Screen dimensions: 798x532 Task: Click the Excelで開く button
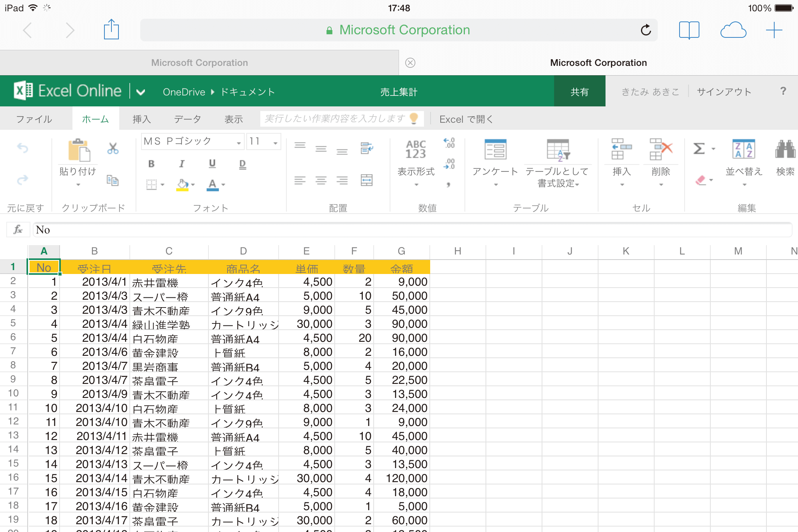click(467, 119)
